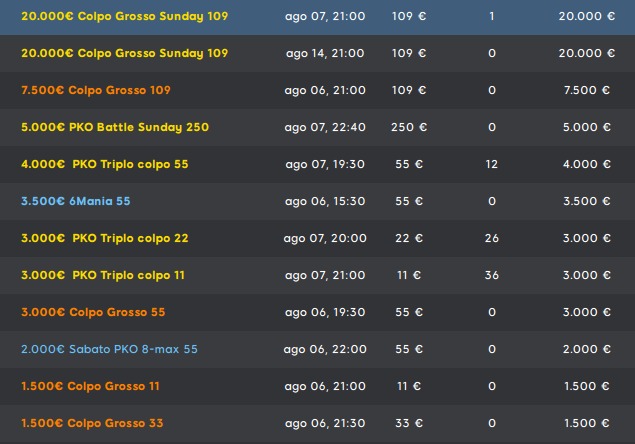Select 3.000€ PKO Triplo colpo 11
635x444 pixels.
(x=318, y=275)
